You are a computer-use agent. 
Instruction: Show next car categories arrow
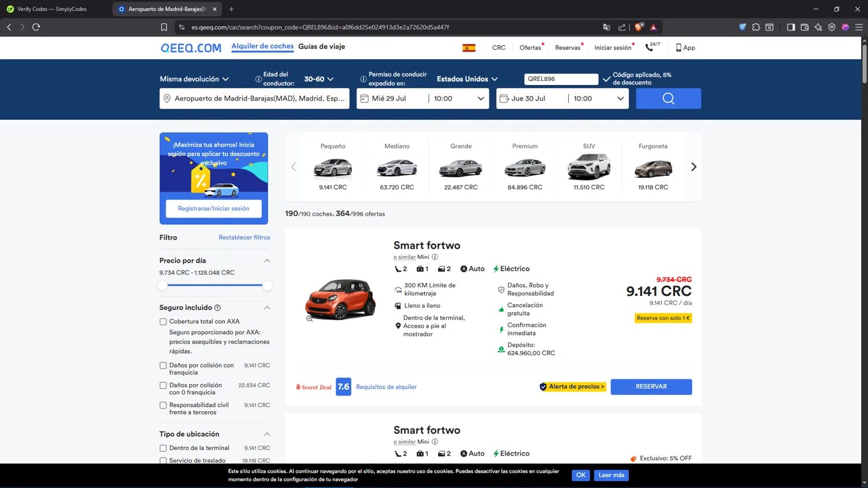(693, 167)
